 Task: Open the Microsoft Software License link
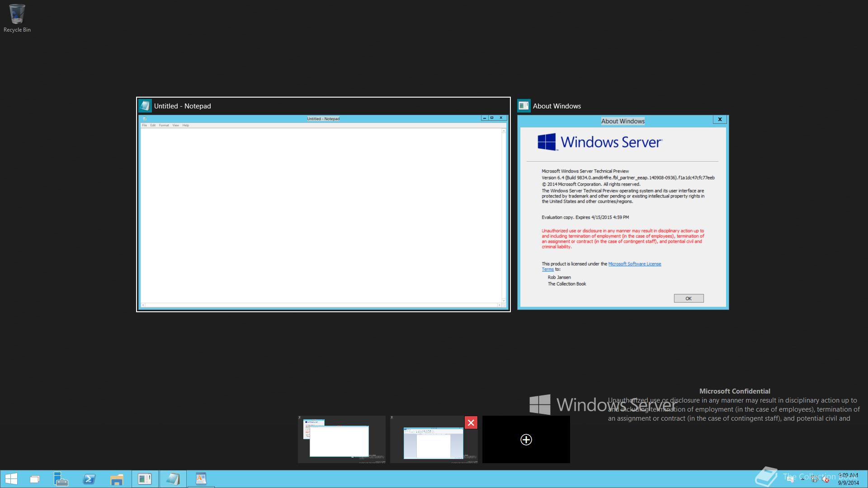point(635,264)
